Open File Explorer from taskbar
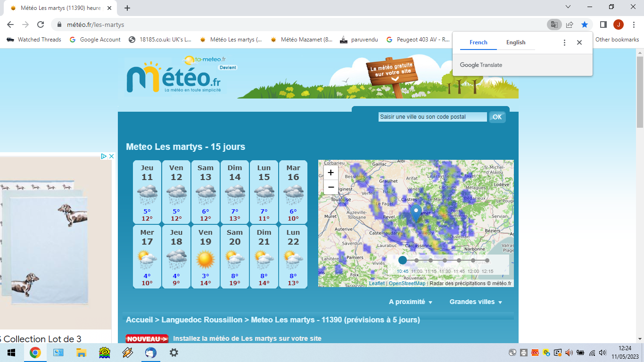This screenshot has width=644, height=362. [81, 353]
